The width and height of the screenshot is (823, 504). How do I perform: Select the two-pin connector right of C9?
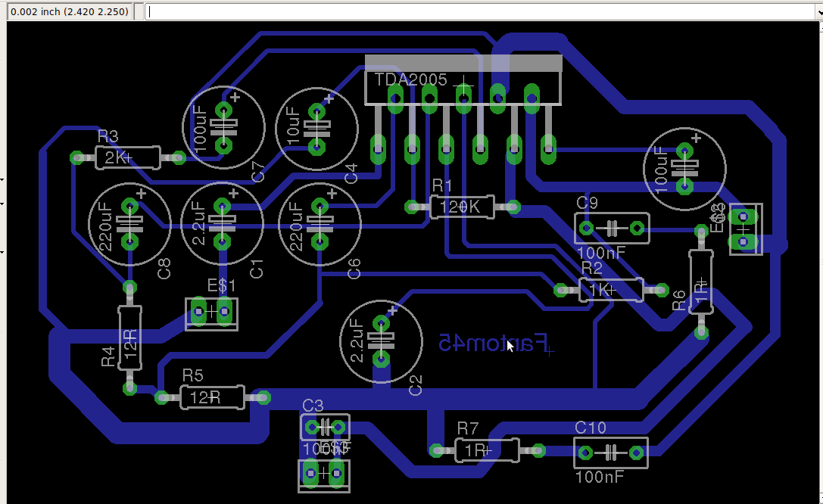(745, 229)
